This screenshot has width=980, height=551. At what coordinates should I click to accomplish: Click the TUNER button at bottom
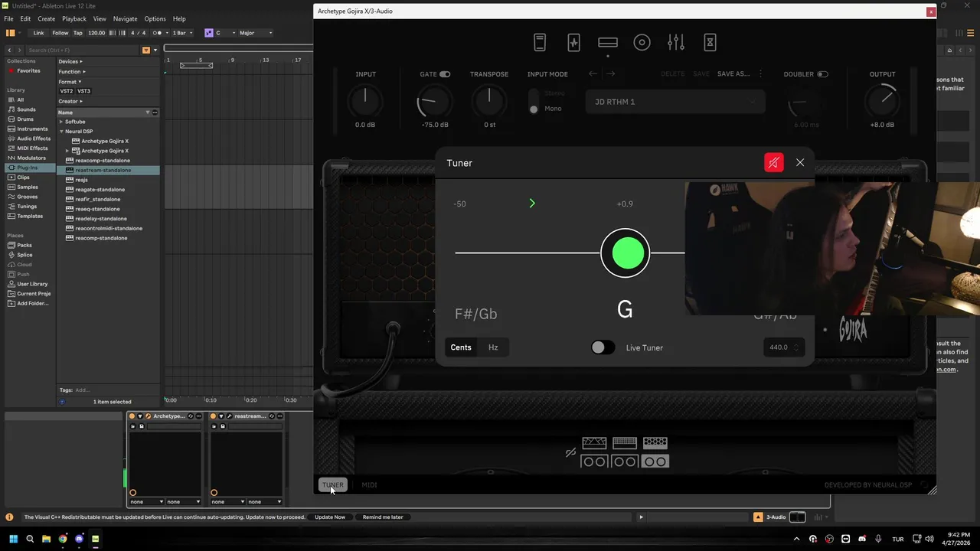[332, 484]
